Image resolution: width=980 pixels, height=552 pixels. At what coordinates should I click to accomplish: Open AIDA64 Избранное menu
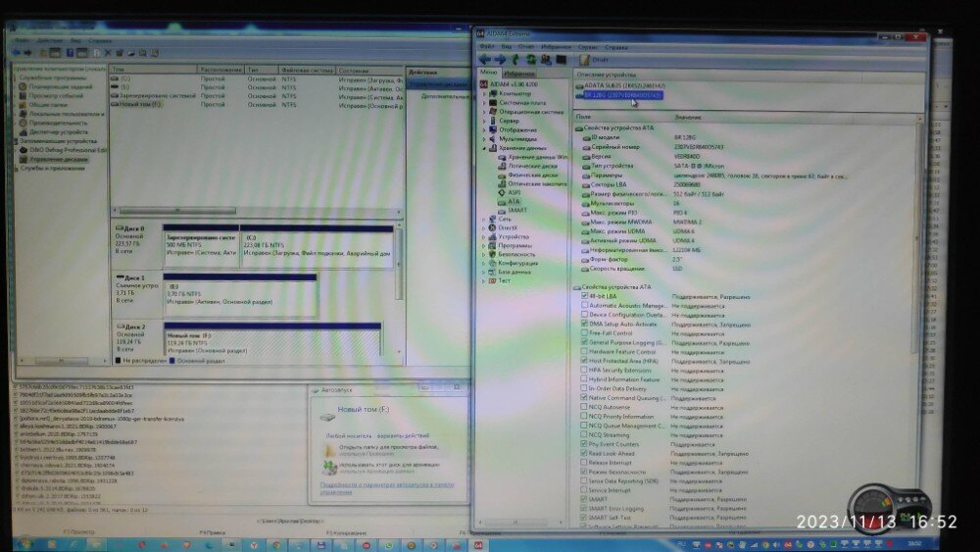[556, 47]
